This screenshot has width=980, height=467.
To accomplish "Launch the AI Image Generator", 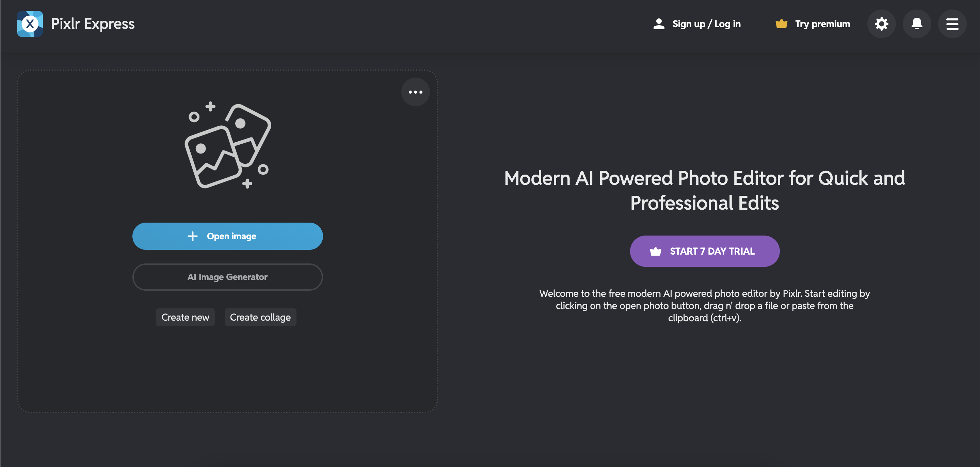I will point(227,277).
